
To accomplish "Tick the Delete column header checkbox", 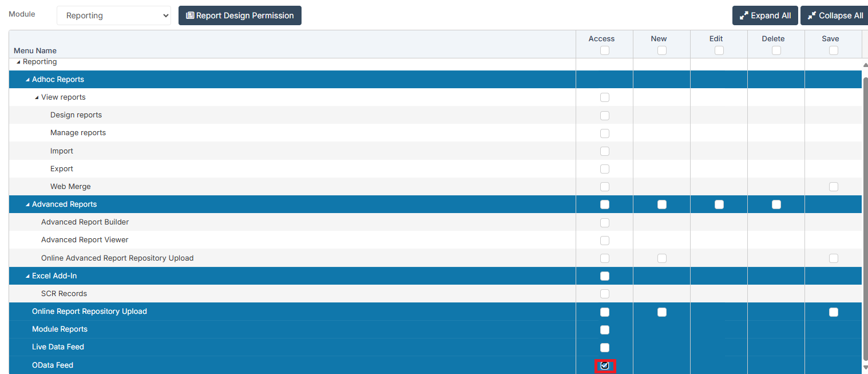I will point(776,50).
